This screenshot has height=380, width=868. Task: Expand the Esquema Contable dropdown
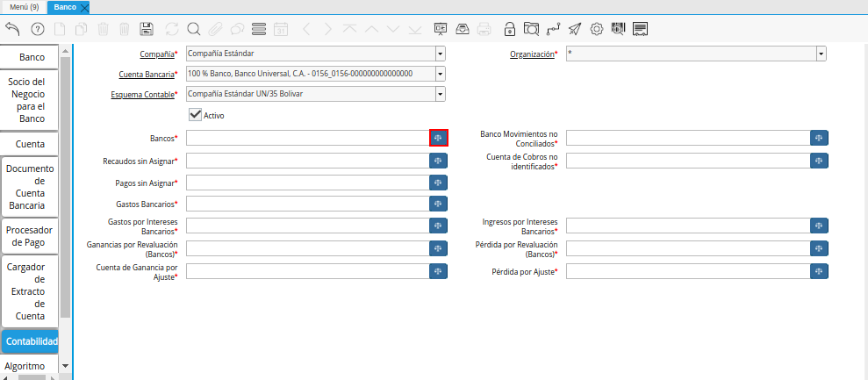pyautogui.click(x=440, y=94)
